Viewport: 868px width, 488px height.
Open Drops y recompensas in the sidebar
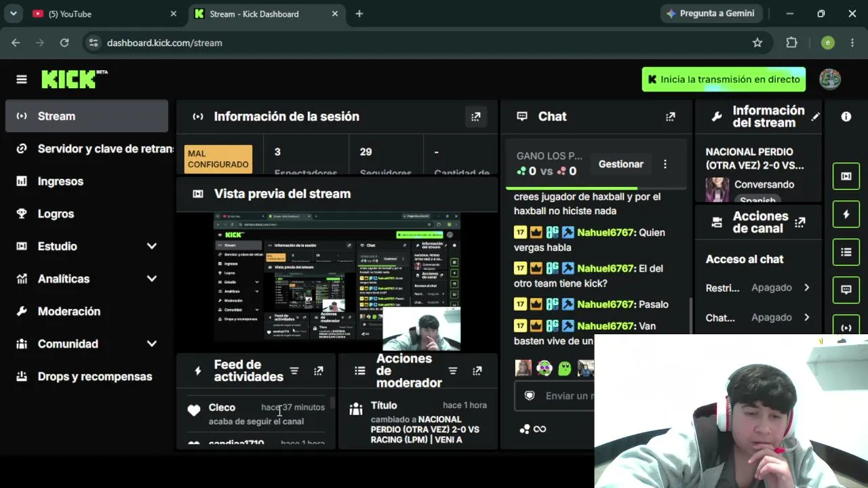click(87, 376)
